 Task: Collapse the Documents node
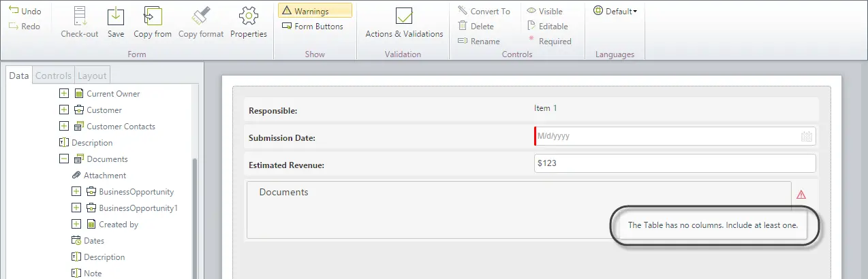click(x=64, y=159)
